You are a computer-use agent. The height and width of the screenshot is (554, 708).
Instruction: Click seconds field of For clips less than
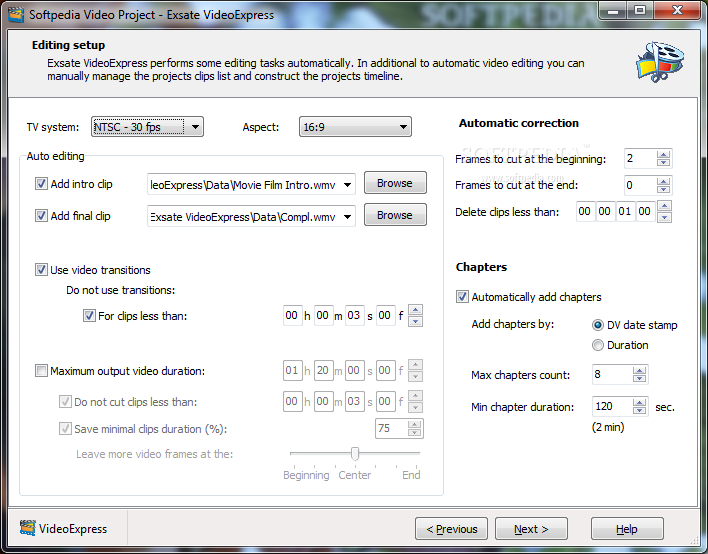[354, 315]
